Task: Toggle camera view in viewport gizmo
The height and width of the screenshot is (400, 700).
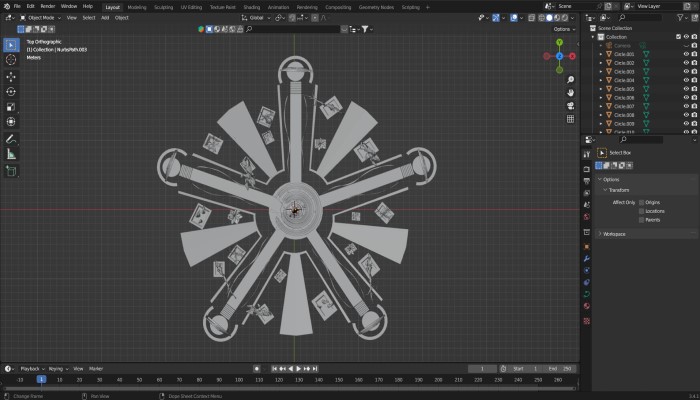Action: click(x=571, y=106)
